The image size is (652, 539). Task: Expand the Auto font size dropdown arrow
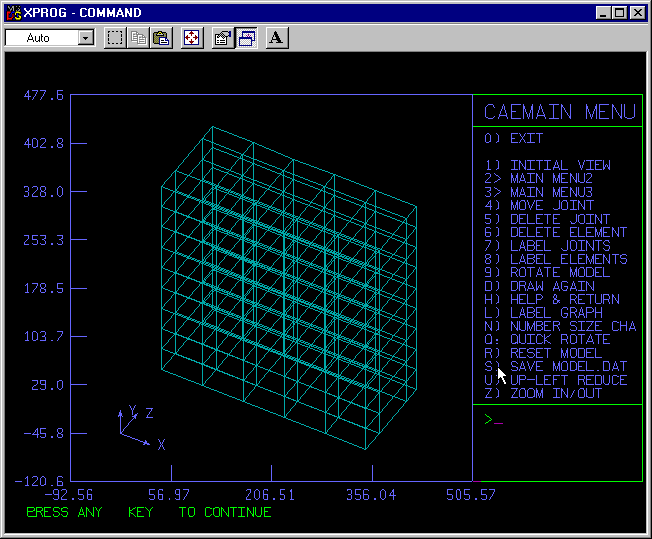pyautogui.click(x=85, y=38)
